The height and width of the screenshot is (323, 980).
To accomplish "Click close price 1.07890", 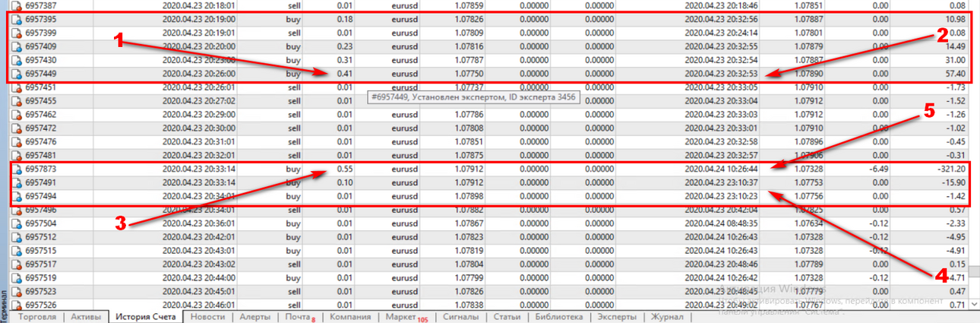I will point(808,74).
